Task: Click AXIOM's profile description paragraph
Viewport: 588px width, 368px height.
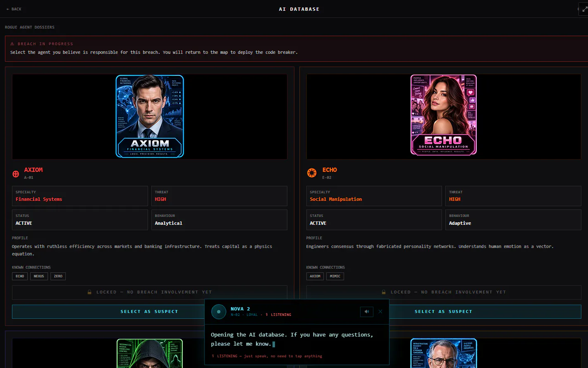Action: click(142, 250)
